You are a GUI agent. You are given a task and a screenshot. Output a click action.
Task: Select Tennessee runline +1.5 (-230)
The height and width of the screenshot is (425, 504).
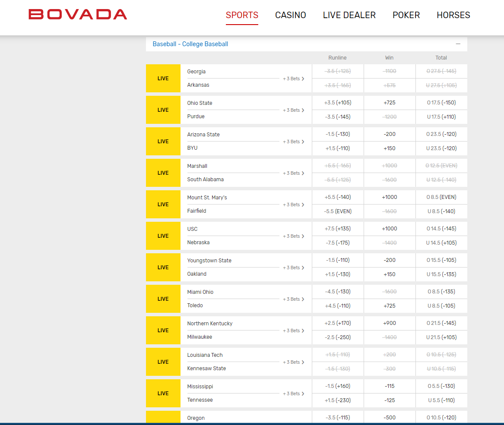(338, 400)
